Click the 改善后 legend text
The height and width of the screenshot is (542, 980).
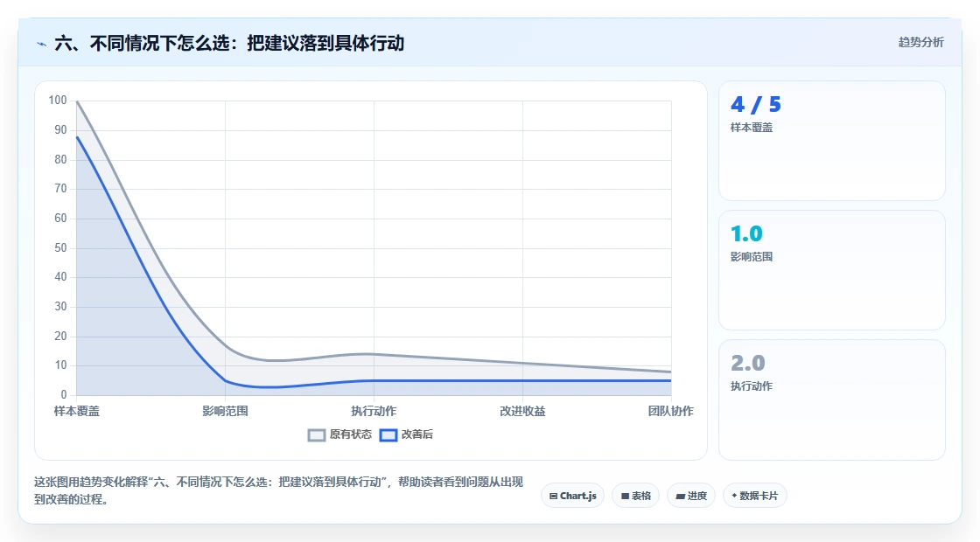tap(416, 434)
